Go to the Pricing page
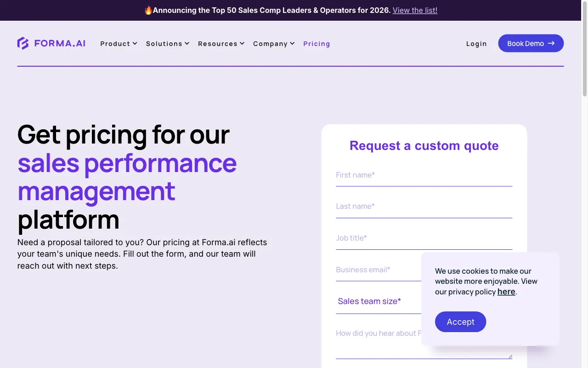The width and height of the screenshot is (588, 368). 317,44
